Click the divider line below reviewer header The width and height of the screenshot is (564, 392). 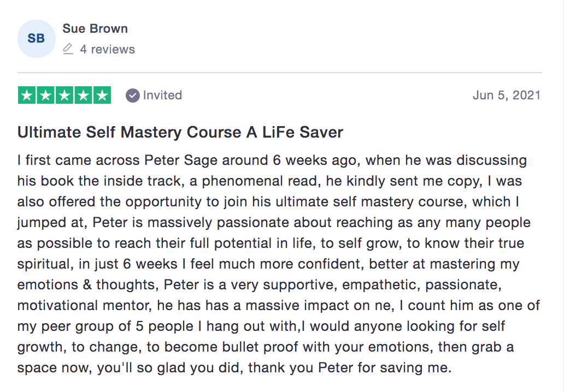pos(279,73)
